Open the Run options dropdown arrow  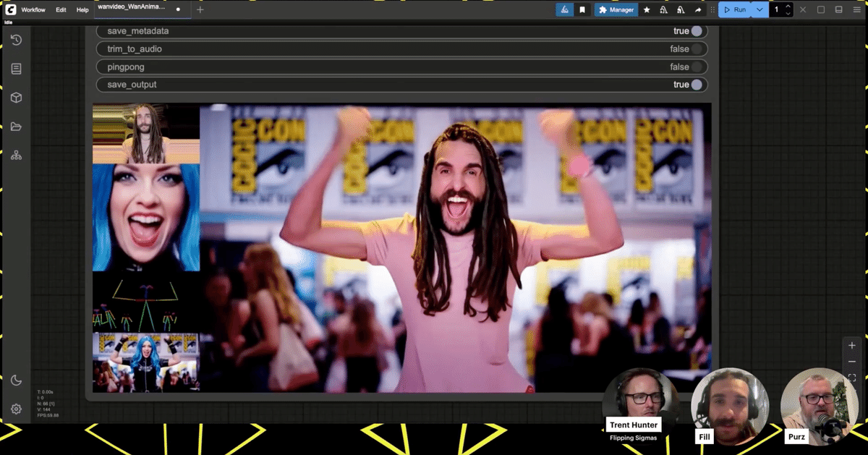759,10
